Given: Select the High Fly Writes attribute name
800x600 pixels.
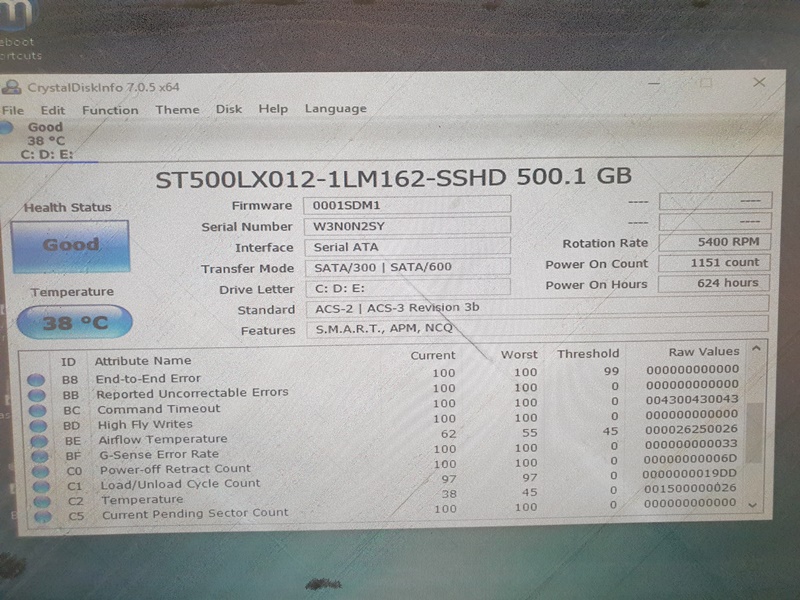Looking at the screenshot, I should pyautogui.click(x=145, y=424).
